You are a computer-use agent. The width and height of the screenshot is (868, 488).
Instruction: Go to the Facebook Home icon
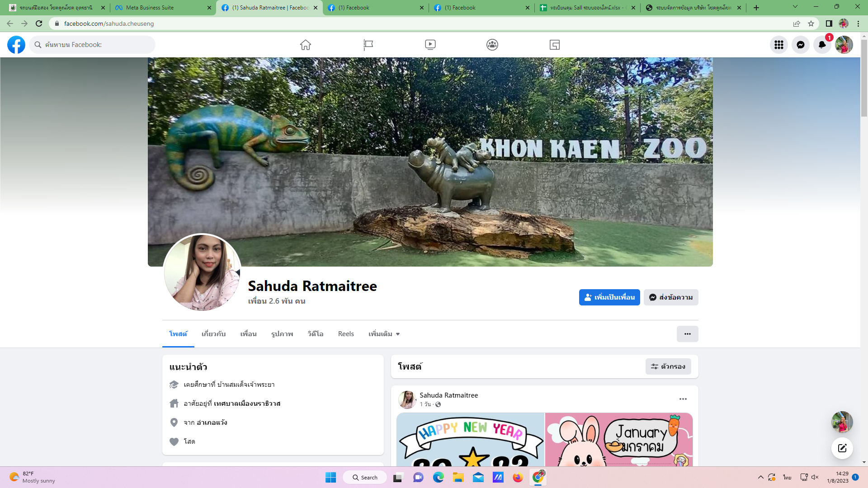click(x=306, y=45)
